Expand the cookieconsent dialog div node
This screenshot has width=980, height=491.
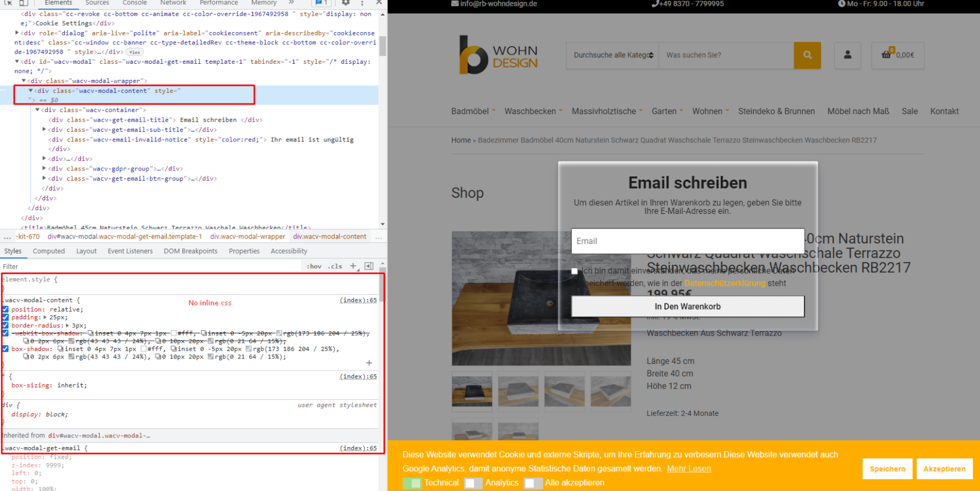(17, 33)
